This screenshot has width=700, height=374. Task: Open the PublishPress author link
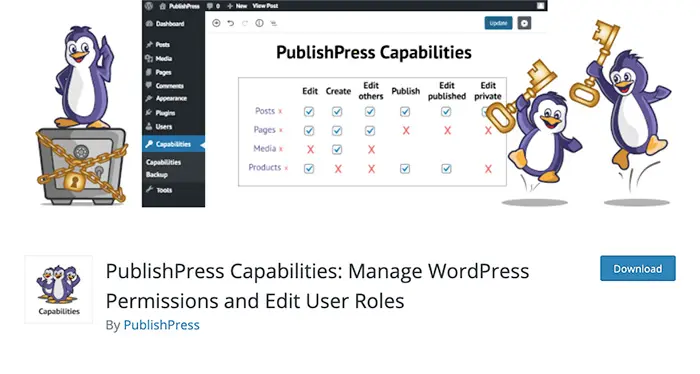click(x=161, y=325)
